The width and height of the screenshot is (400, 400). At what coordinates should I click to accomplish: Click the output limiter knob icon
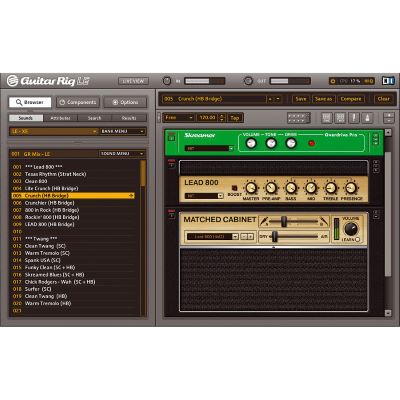pyautogui.click(x=248, y=81)
